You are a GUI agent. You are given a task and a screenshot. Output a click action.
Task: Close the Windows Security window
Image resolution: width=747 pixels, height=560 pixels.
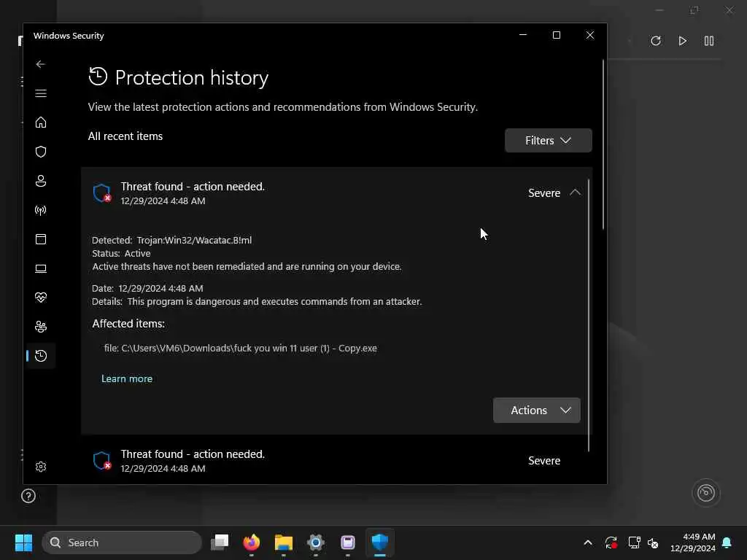[589, 35]
